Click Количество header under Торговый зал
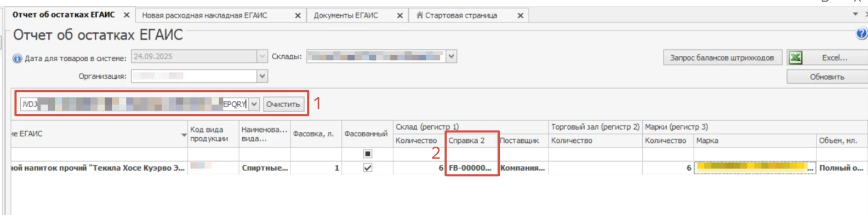Image resolution: width=868 pixels, height=215 pixels. coord(595,141)
